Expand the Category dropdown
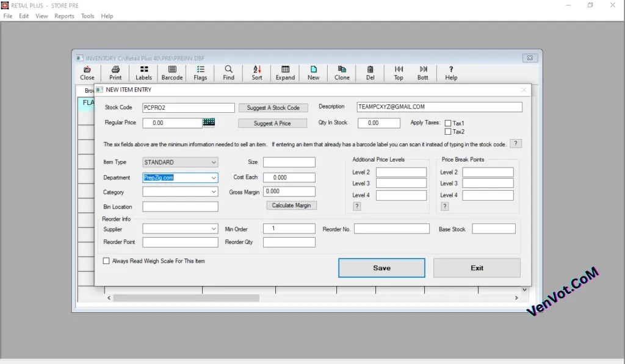Viewport: 625px width, 364px height. [214, 192]
